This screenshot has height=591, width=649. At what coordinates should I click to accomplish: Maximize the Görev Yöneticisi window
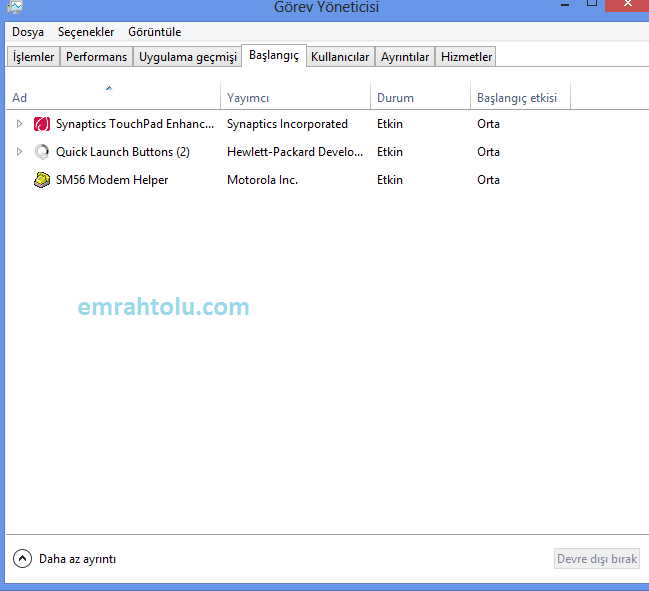click(x=592, y=3)
